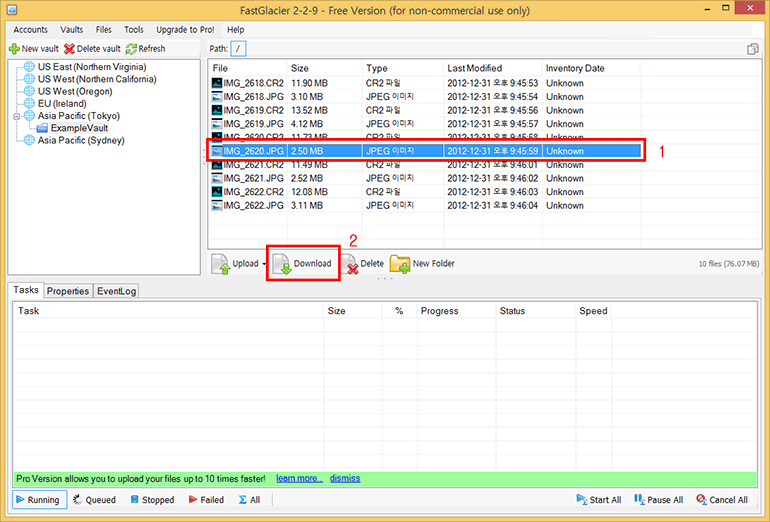
Task: Open the Upload dropdown arrow
Action: (264, 264)
